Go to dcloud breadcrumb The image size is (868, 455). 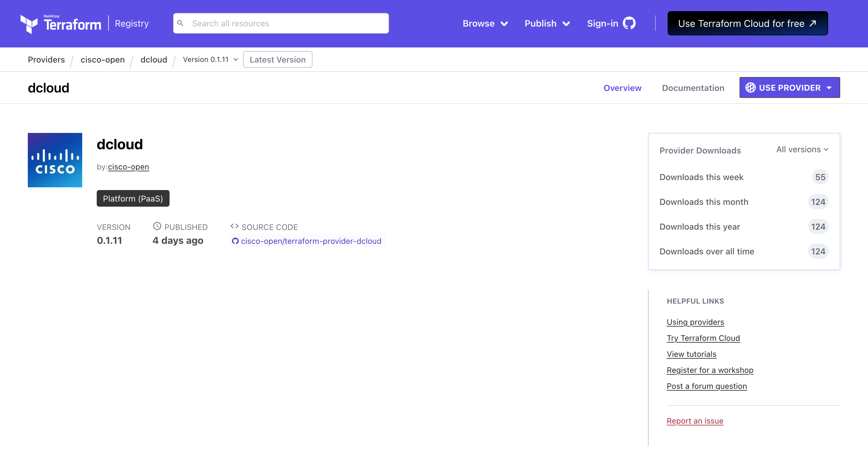154,60
